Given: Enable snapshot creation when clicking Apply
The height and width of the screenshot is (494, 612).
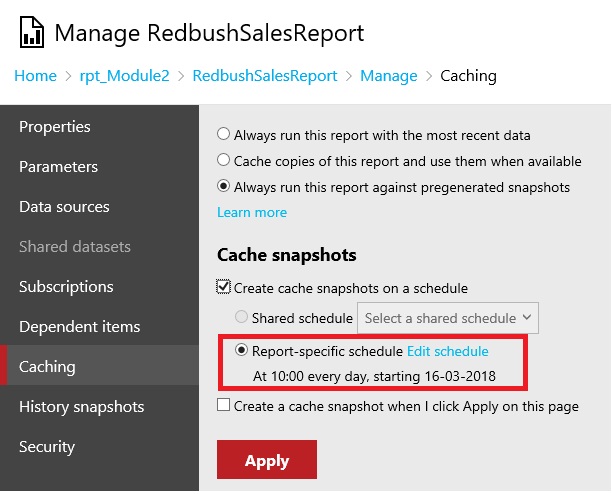Looking at the screenshot, I should coord(224,406).
